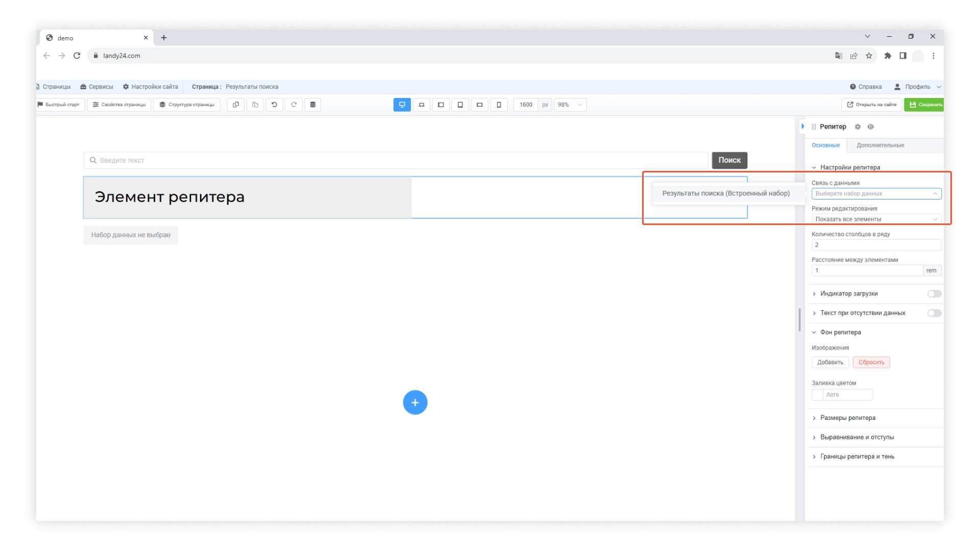The image size is (980, 551).
Task: Click the Введите текст search input
Action: [396, 160]
